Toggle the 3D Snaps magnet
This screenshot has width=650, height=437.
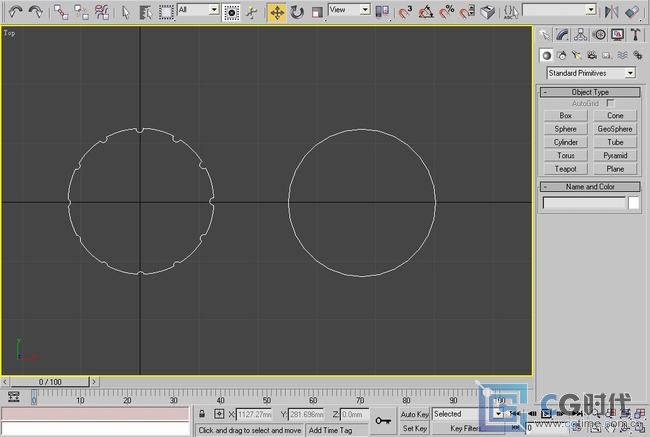[x=405, y=12]
